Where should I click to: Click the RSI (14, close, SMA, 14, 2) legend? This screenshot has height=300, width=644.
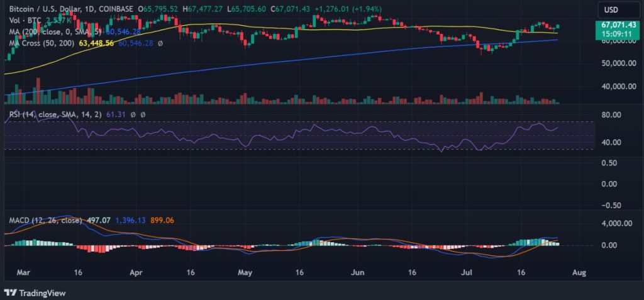click(51, 114)
